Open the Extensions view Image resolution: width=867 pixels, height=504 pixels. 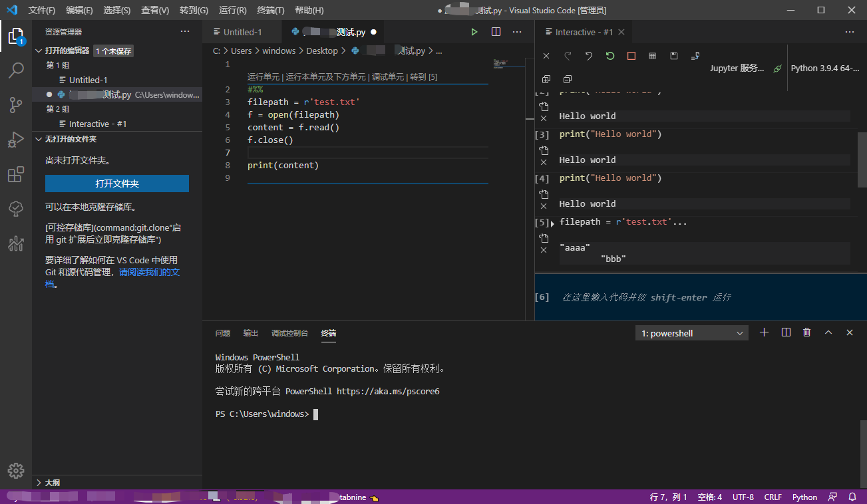(16, 175)
